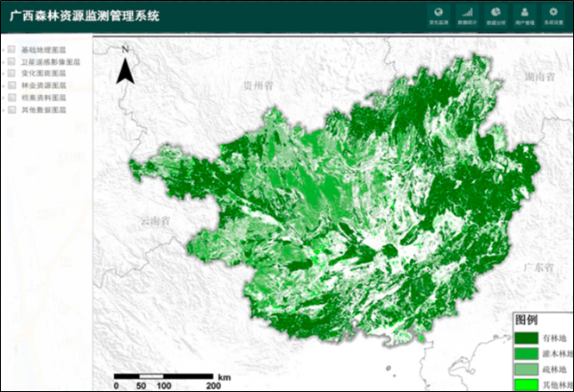This screenshot has width=574, height=392.
Task: Enable the 基础地理图层 checkbox
Action: click(x=11, y=50)
